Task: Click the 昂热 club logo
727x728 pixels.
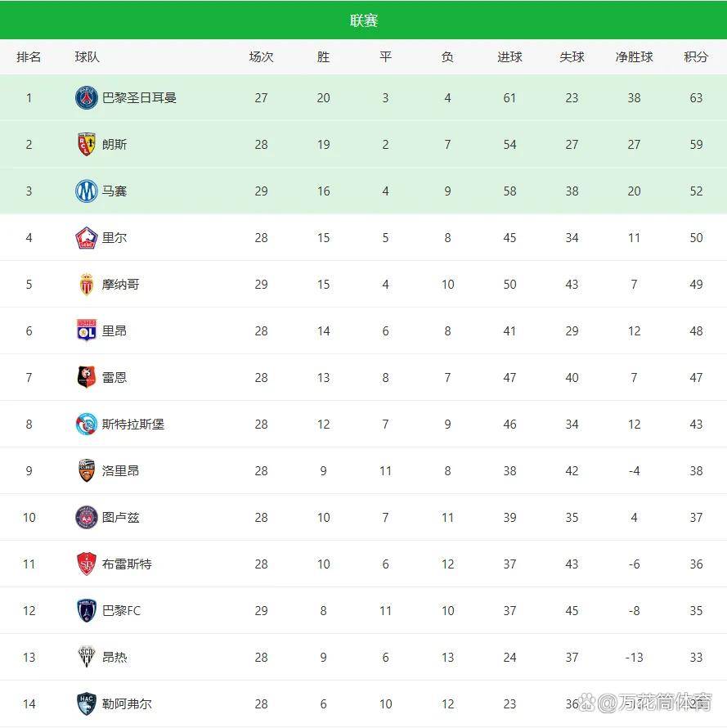Action: (x=87, y=658)
